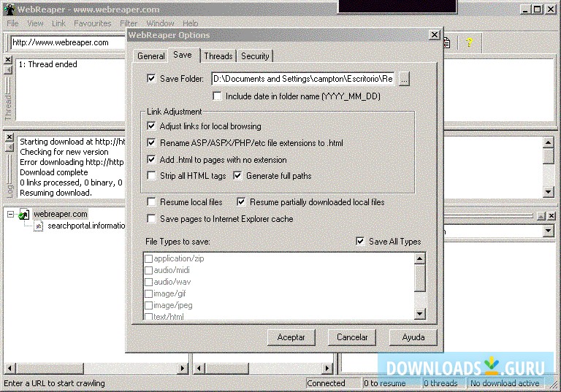This screenshot has height=392, width=561.
Task: Click the 'Checking for new version' log line
Action: 64,152
